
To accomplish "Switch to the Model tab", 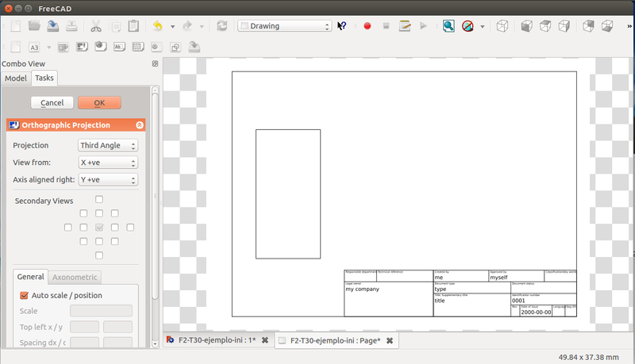I will tap(16, 78).
